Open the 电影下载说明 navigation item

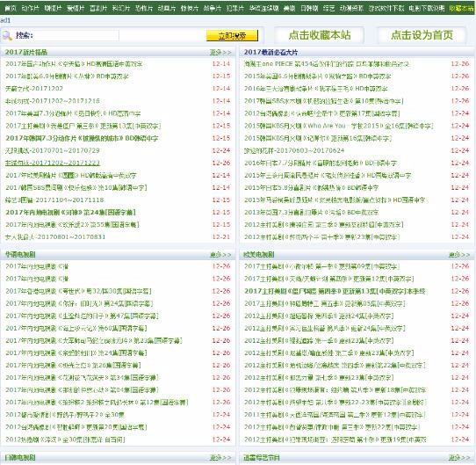pos(427,8)
